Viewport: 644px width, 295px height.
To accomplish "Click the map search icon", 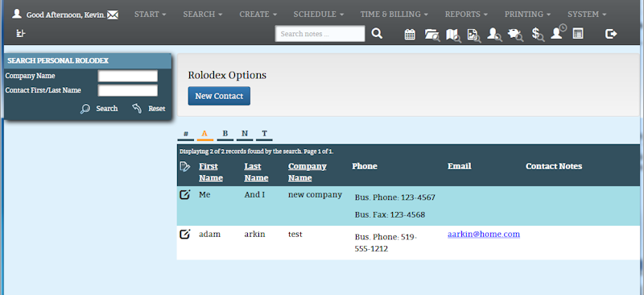I will point(453,35).
